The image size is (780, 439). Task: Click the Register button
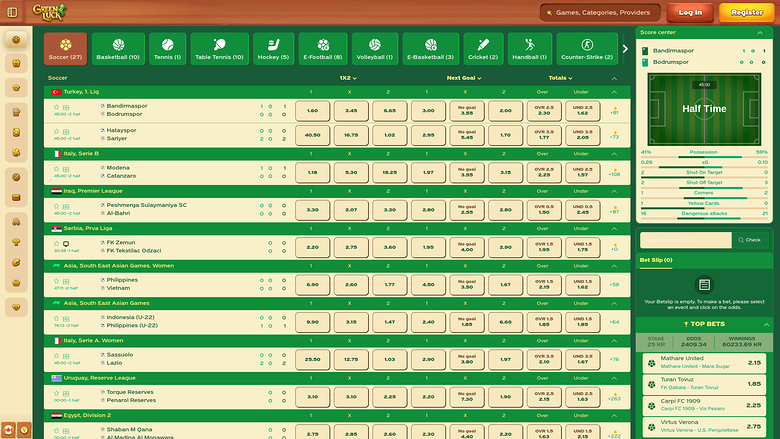coord(747,12)
